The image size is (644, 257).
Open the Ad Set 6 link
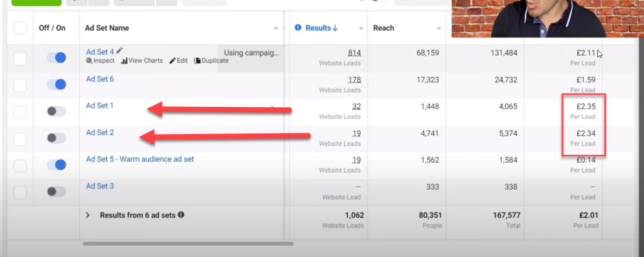[100, 79]
